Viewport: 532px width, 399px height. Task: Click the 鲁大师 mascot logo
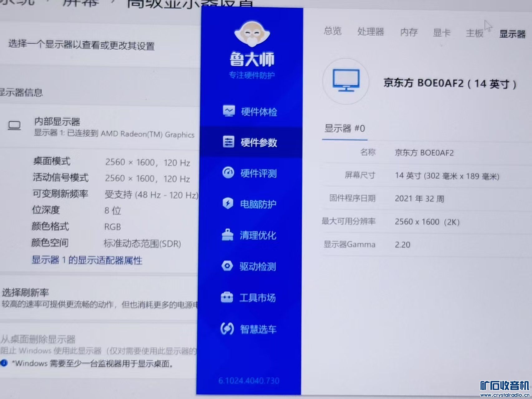pos(252,34)
